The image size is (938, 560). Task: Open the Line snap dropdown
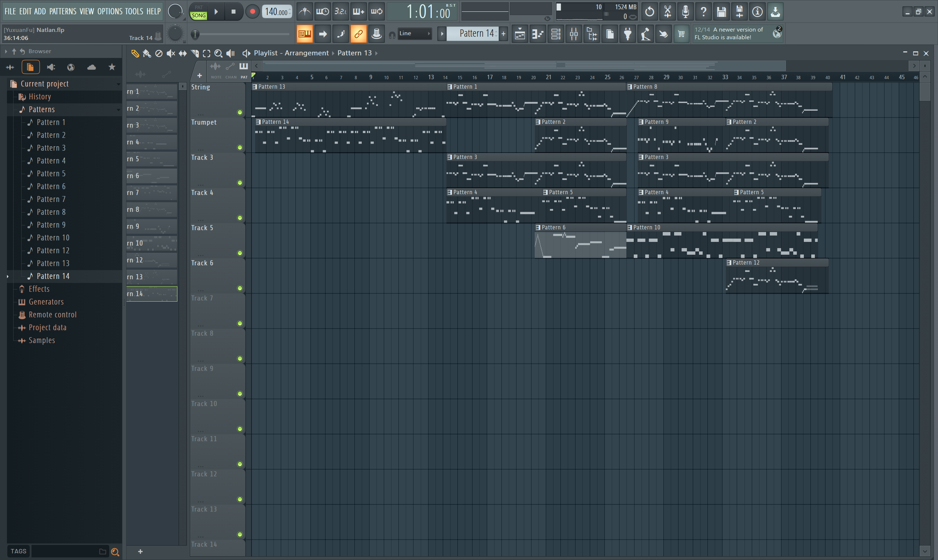point(414,33)
